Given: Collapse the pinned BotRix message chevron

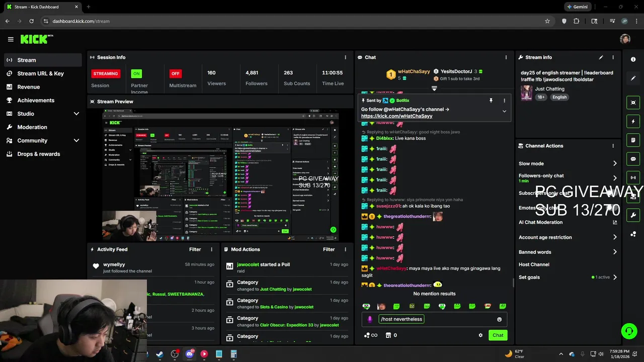Looking at the screenshot, I should [504, 112].
